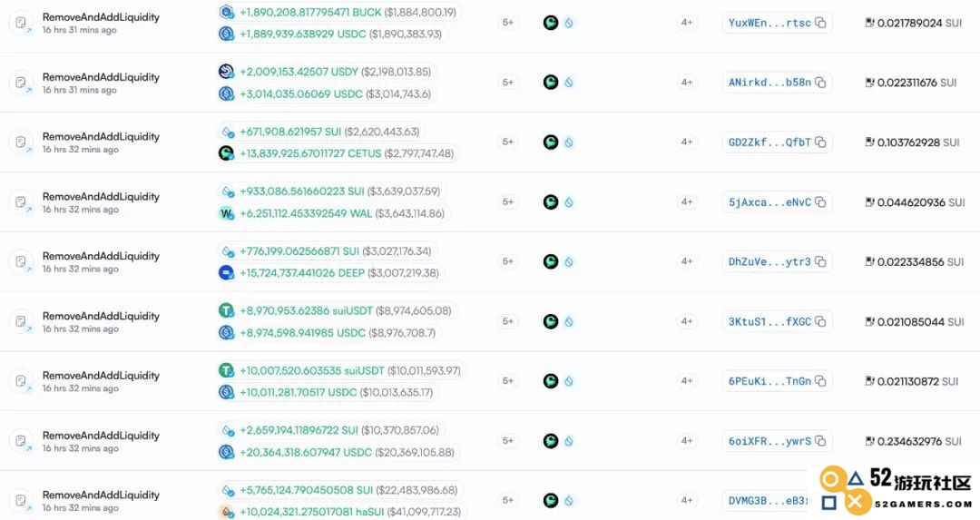Click Cetus protocol icon in GD2Zkf...QfbT row
980x520 pixels.
(x=551, y=142)
